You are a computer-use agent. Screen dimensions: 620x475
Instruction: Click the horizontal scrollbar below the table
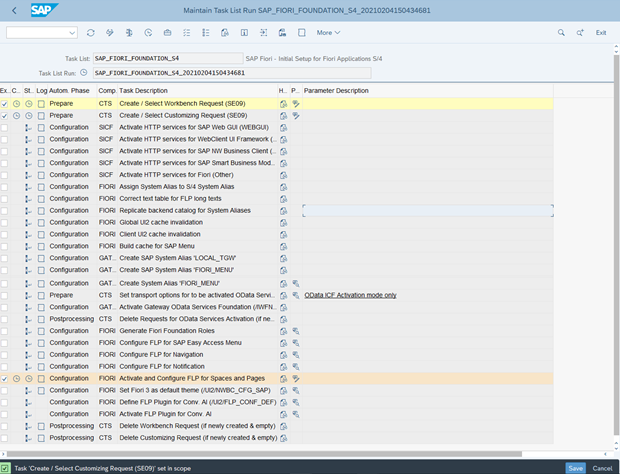click(x=264, y=454)
